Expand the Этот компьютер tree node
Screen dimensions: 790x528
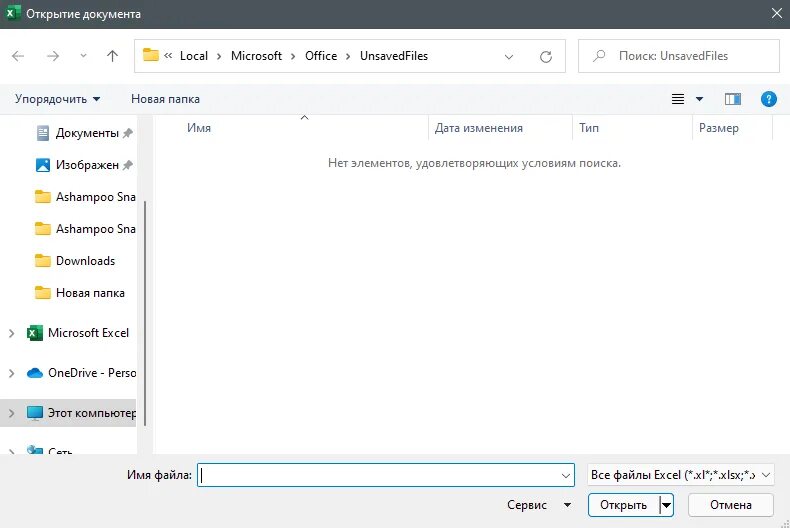click(12, 413)
